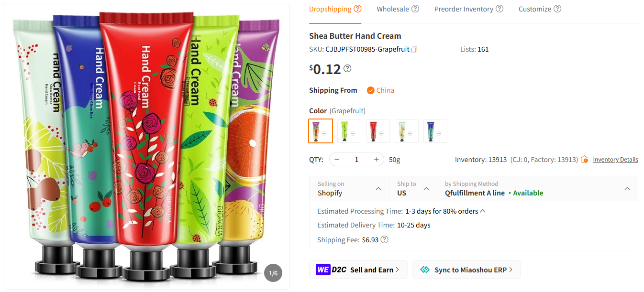Open the Selling on Shopify dropdown

pyautogui.click(x=378, y=188)
